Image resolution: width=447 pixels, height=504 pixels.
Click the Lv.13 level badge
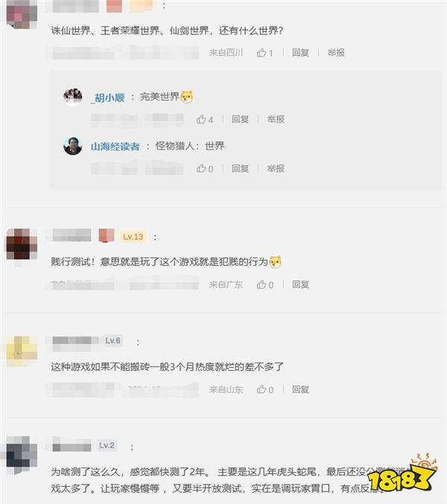tap(133, 237)
